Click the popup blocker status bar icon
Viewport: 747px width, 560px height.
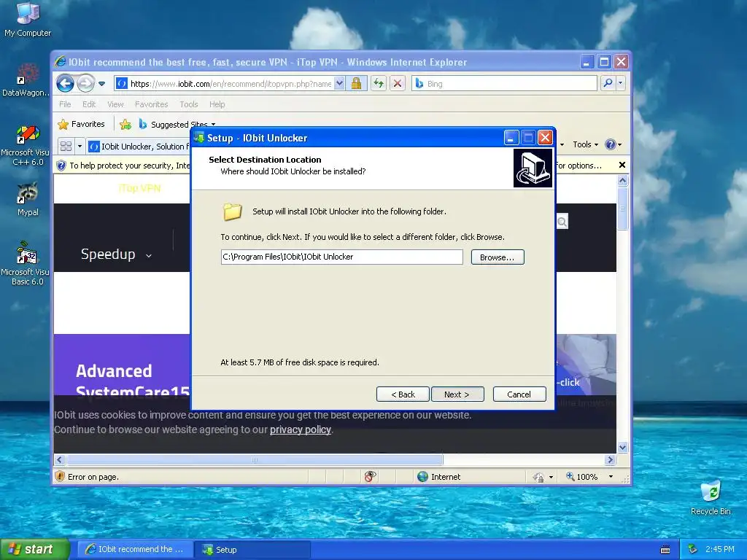[x=370, y=476]
